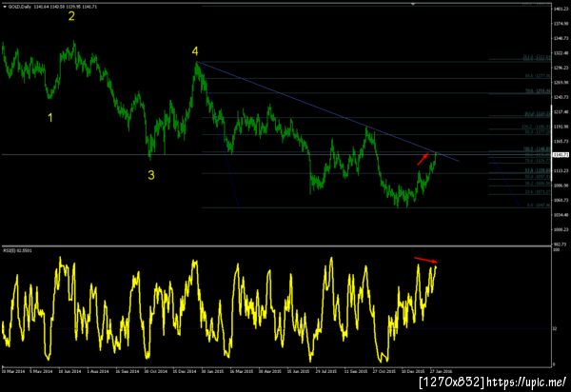Click the 16 Mar 2015 date label
The height and width of the screenshot is (392, 571).
[242, 372]
